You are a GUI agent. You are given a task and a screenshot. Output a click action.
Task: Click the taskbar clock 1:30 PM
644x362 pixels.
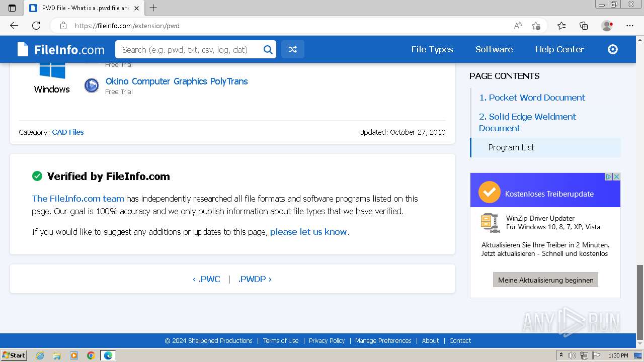[x=618, y=355]
